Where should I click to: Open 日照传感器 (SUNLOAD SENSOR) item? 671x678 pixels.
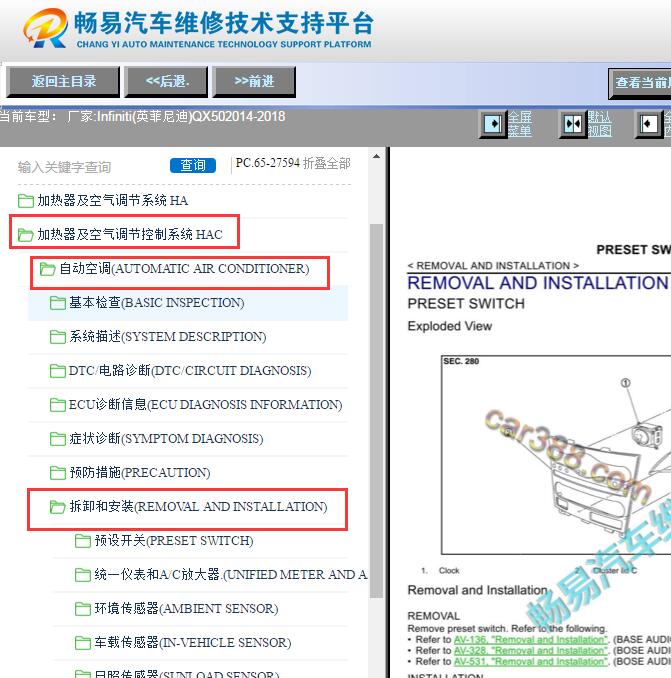pos(187,674)
